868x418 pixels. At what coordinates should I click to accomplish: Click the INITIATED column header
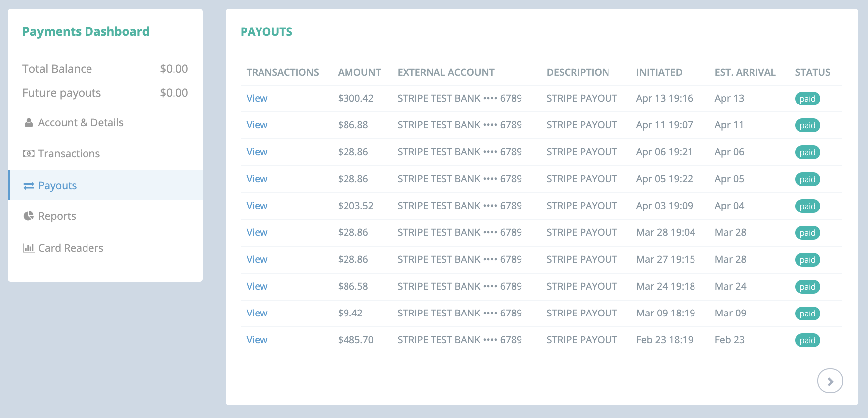point(659,72)
